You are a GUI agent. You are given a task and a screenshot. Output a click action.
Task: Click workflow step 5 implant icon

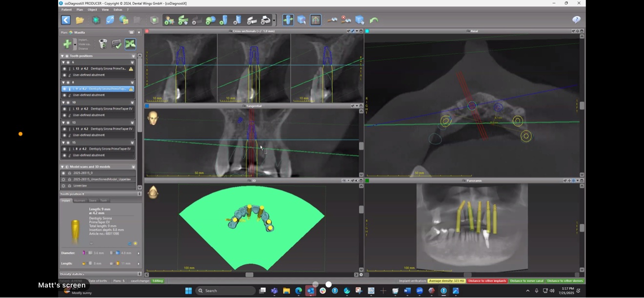(x=224, y=20)
